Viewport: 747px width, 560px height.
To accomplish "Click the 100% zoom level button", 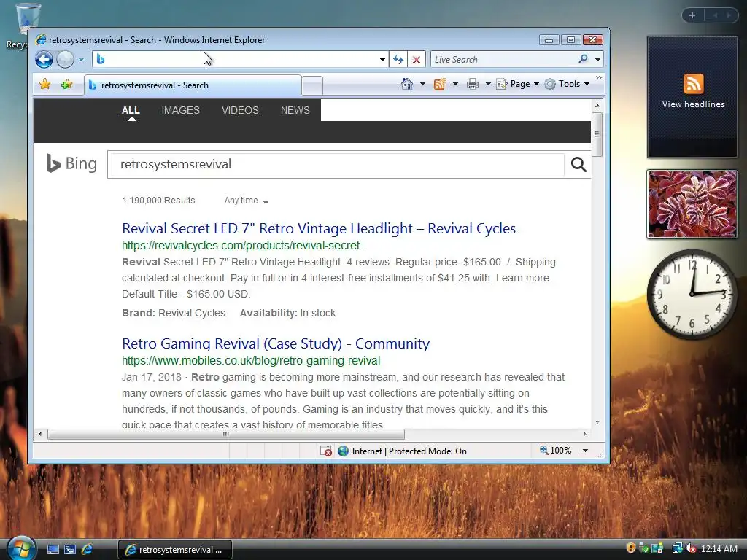I will click(555, 451).
